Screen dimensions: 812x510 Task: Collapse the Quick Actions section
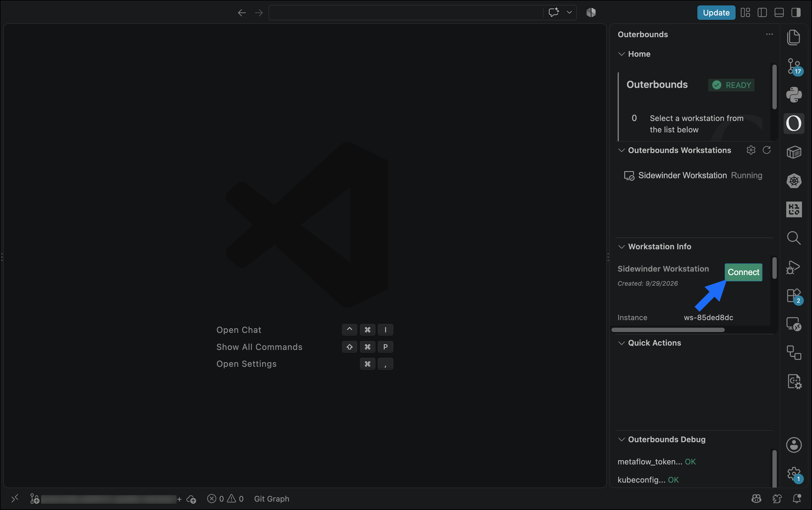tap(621, 343)
